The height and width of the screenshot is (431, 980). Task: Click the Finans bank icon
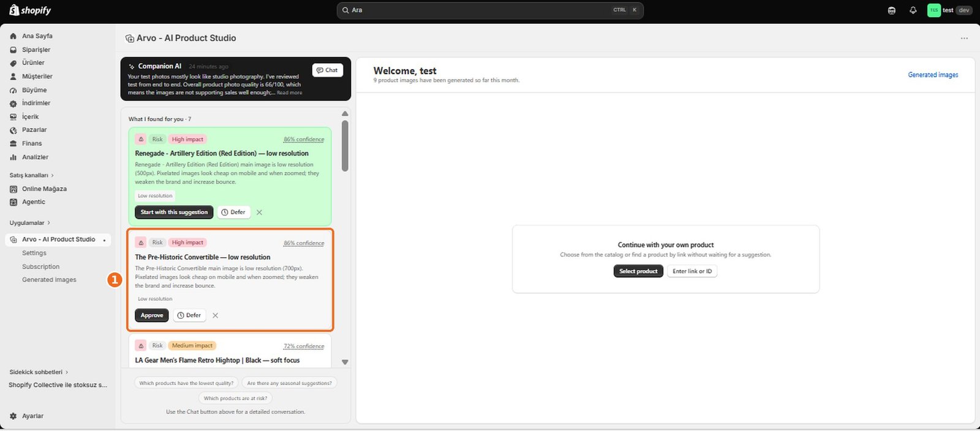click(13, 143)
